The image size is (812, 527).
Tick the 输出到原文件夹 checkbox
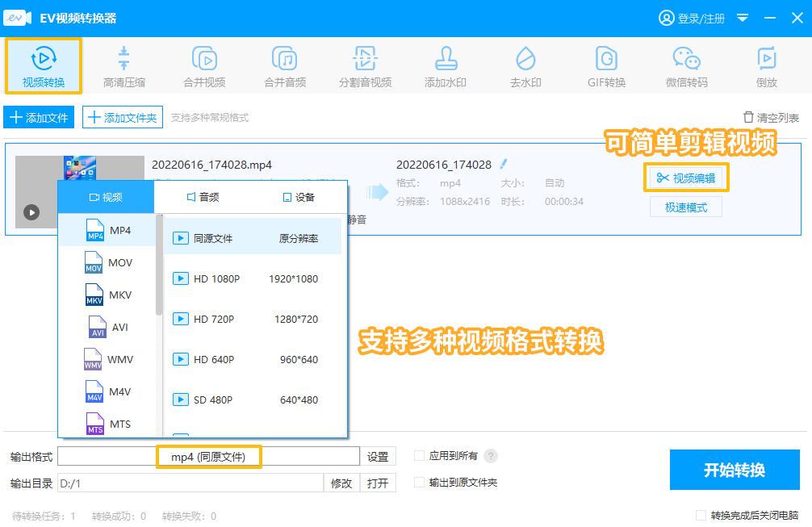pos(419,483)
